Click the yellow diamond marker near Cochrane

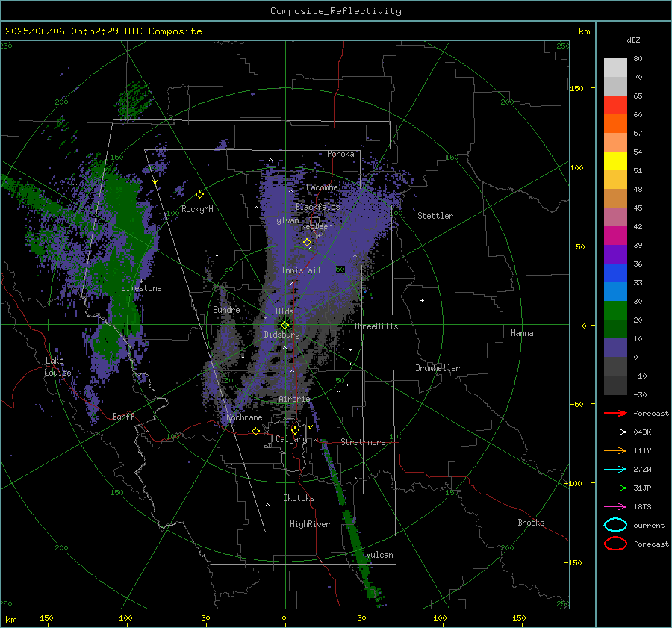255,431
